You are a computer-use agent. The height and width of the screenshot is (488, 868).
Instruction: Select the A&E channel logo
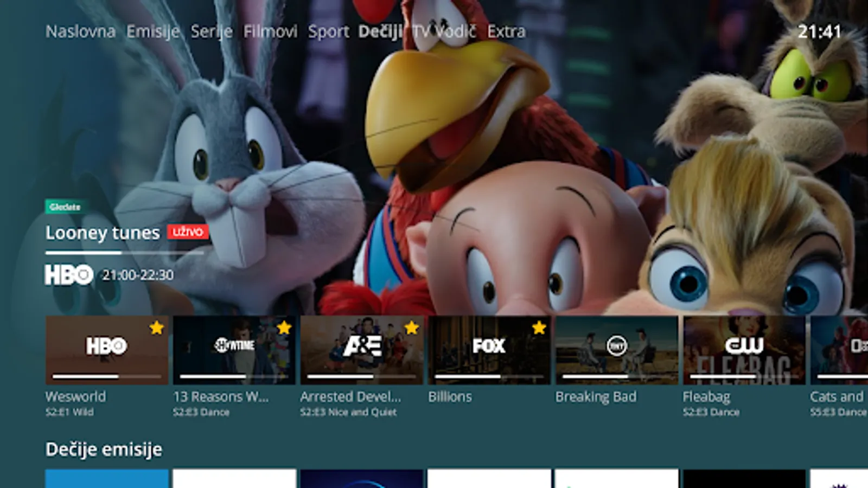(x=362, y=346)
